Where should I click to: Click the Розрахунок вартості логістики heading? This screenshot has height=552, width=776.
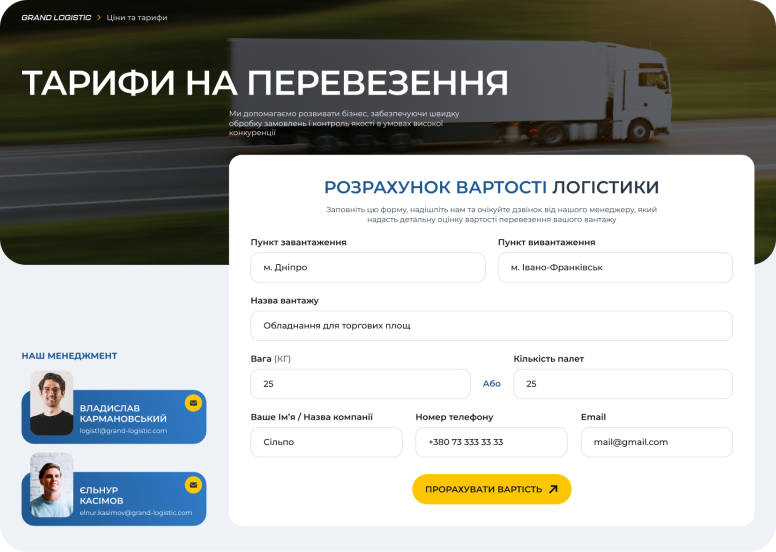click(x=491, y=187)
